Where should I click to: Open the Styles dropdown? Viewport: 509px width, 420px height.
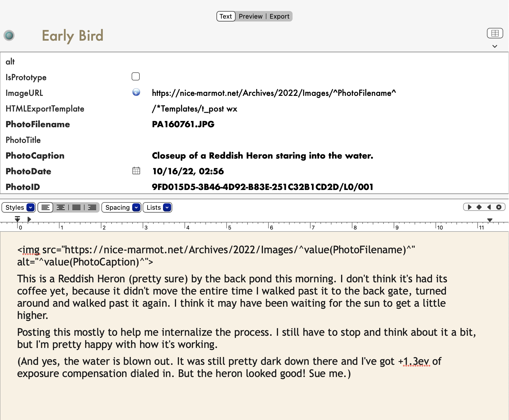pyautogui.click(x=19, y=207)
